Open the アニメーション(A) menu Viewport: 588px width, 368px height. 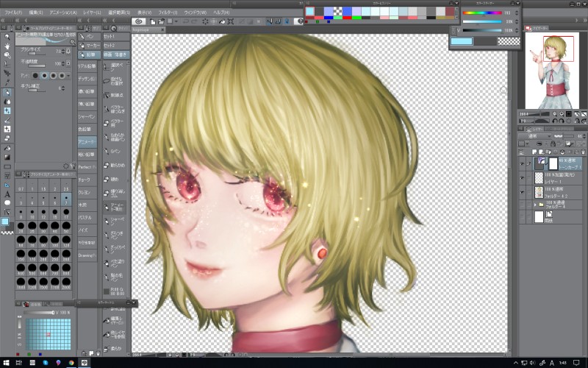(x=63, y=13)
